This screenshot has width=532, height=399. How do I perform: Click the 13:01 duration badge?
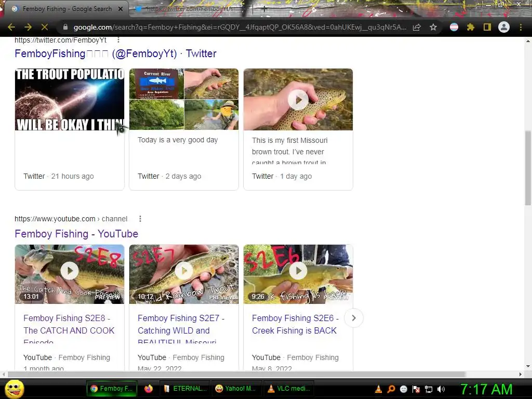(31, 297)
